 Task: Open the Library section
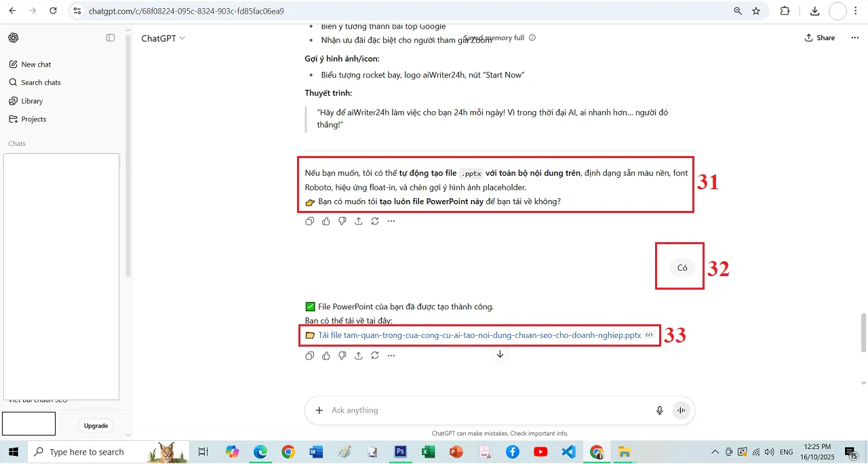click(33, 100)
